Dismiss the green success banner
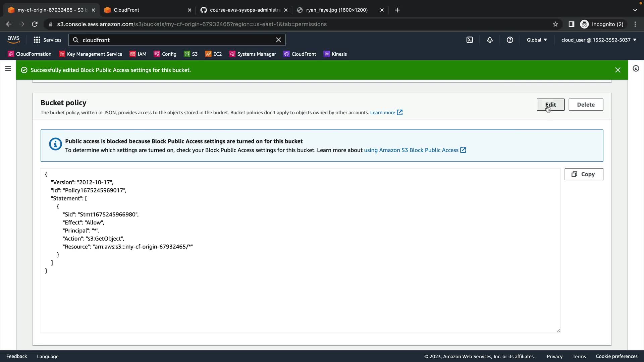This screenshot has height=362, width=644. [618, 70]
